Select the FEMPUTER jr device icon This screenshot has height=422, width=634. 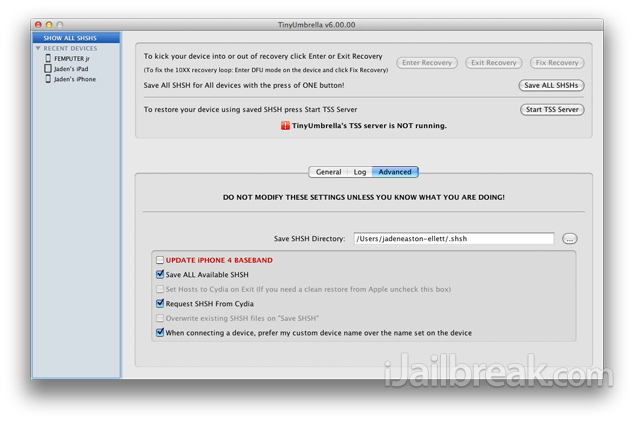point(48,58)
